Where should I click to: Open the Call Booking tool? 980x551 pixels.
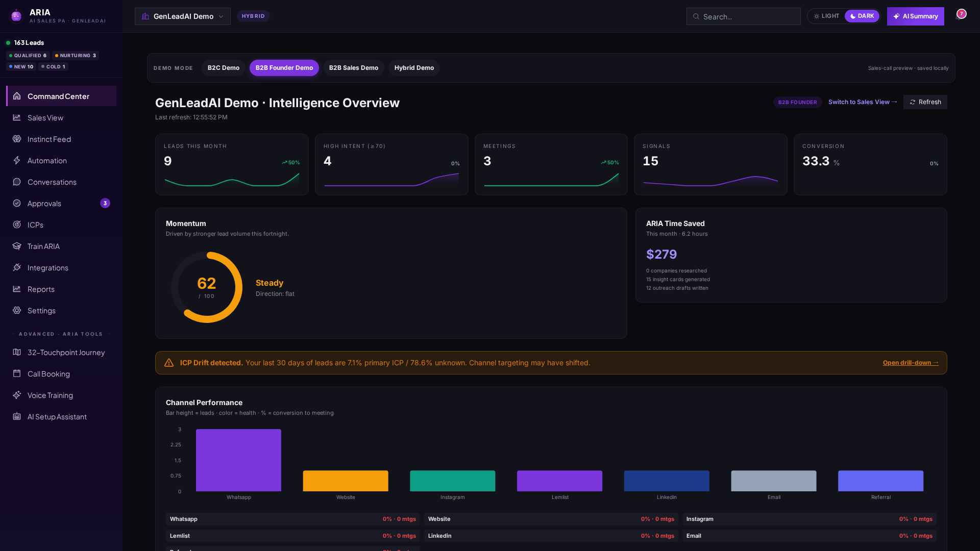[x=61, y=373]
